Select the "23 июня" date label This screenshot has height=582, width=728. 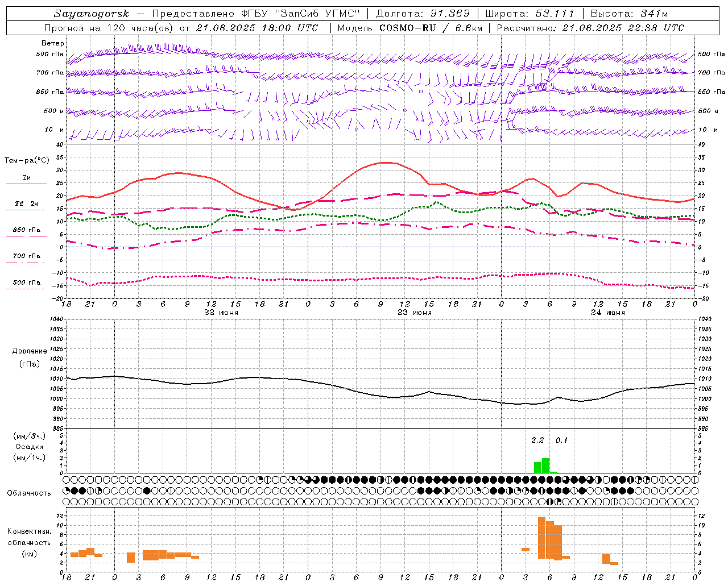coord(415,313)
